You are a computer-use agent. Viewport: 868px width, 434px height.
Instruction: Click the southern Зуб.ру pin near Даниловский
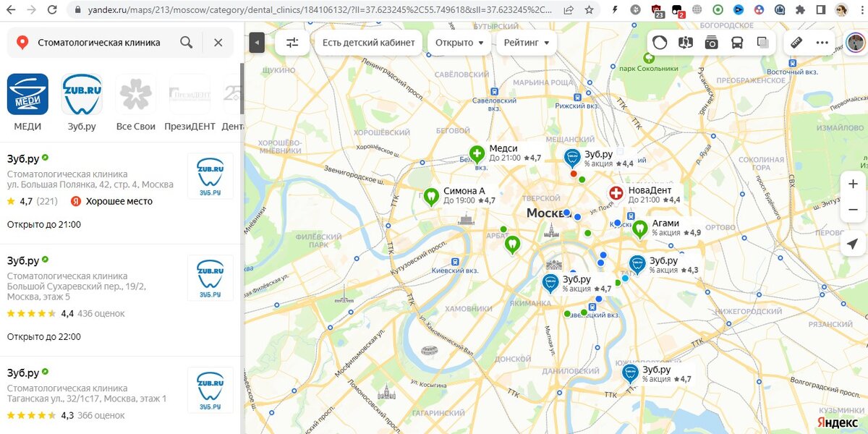coord(630,373)
